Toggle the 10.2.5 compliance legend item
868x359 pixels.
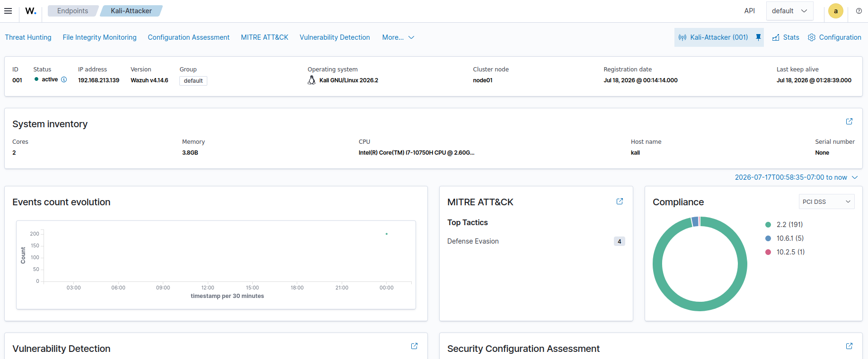pos(785,252)
